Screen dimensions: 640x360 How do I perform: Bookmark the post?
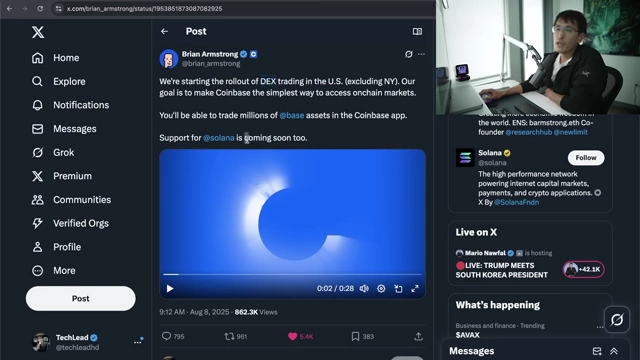[x=356, y=336]
